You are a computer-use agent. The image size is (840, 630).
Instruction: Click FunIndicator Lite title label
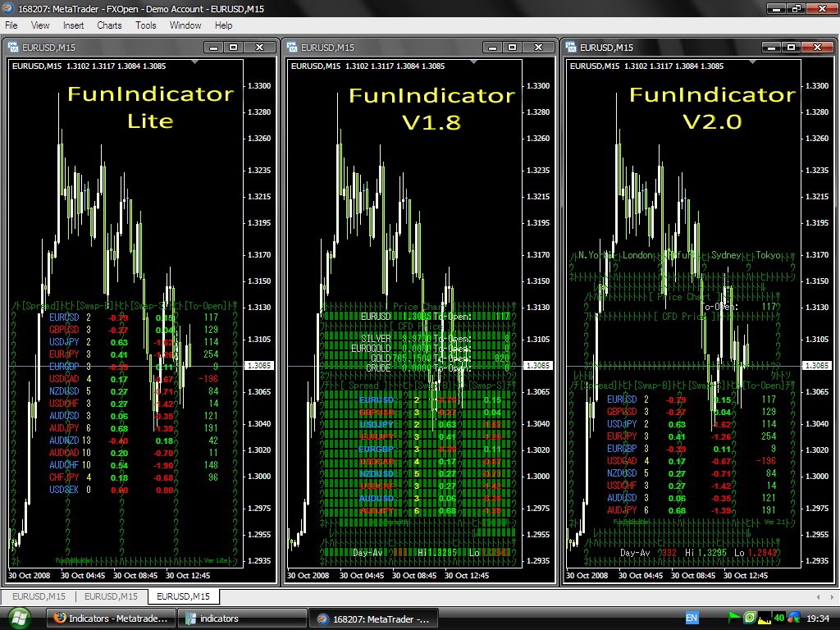point(151,107)
